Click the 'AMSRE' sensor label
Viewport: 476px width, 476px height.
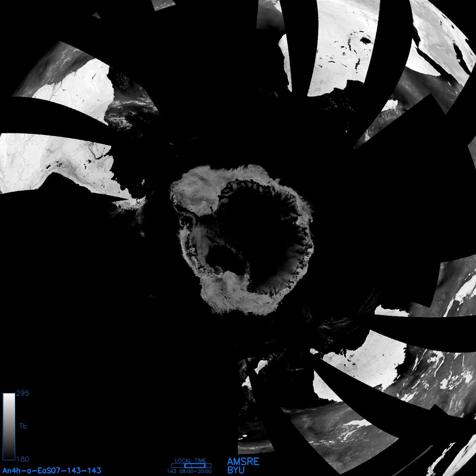point(243,461)
